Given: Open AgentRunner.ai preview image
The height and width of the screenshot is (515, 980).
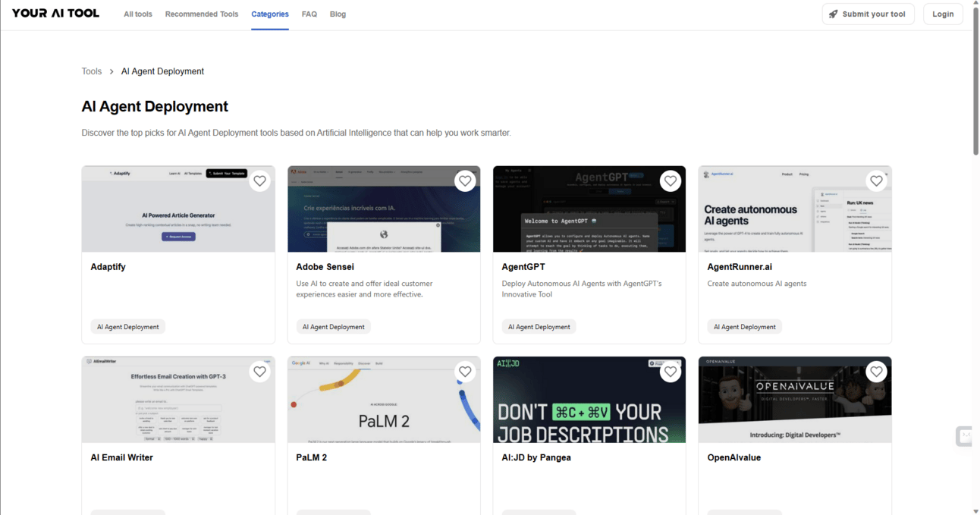Looking at the screenshot, I should (795, 209).
